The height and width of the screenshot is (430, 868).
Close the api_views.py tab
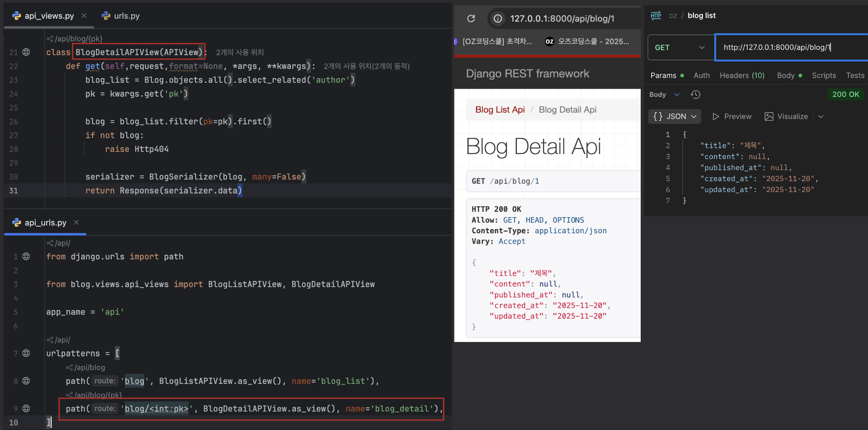click(84, 15)
